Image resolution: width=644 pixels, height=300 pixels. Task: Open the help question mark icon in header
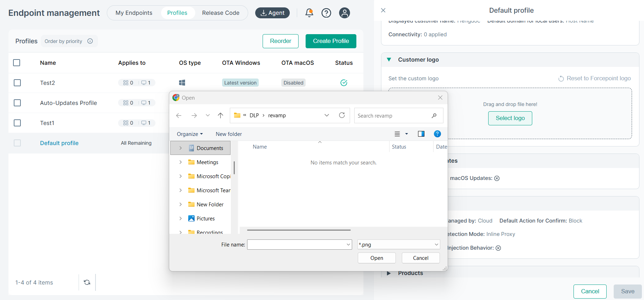coord(326,13)
